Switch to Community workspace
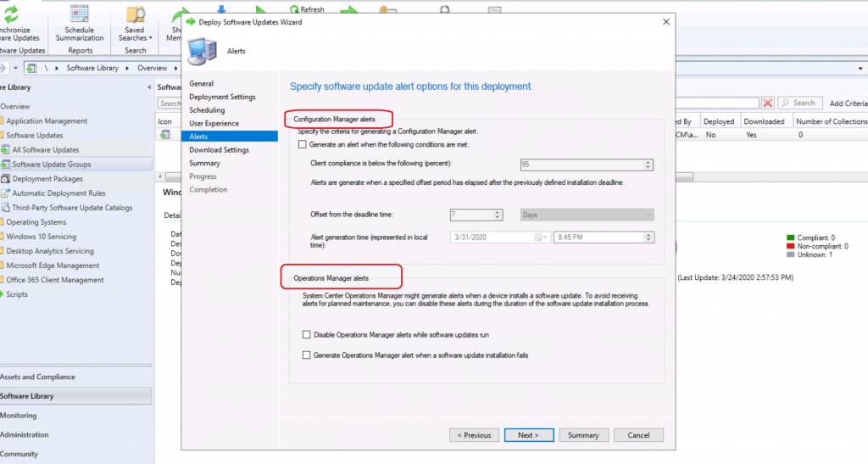This screenshot has height=464, width=868. (x=75, y=454)
